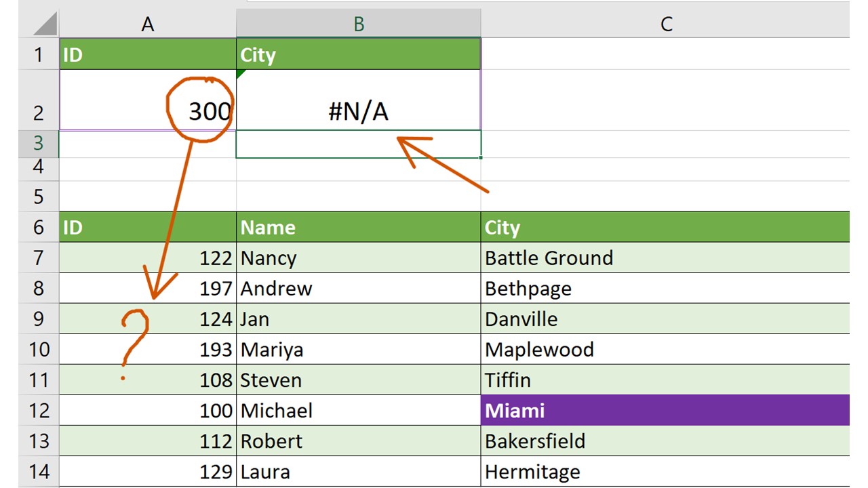Select the Maplewood city cell

[x=665, y=349]
